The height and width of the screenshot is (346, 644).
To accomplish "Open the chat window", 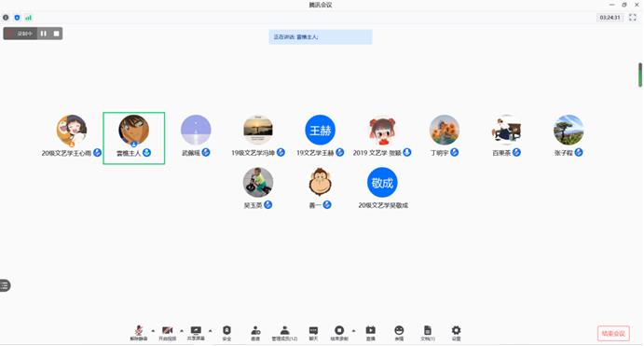I will click(313, 333).
